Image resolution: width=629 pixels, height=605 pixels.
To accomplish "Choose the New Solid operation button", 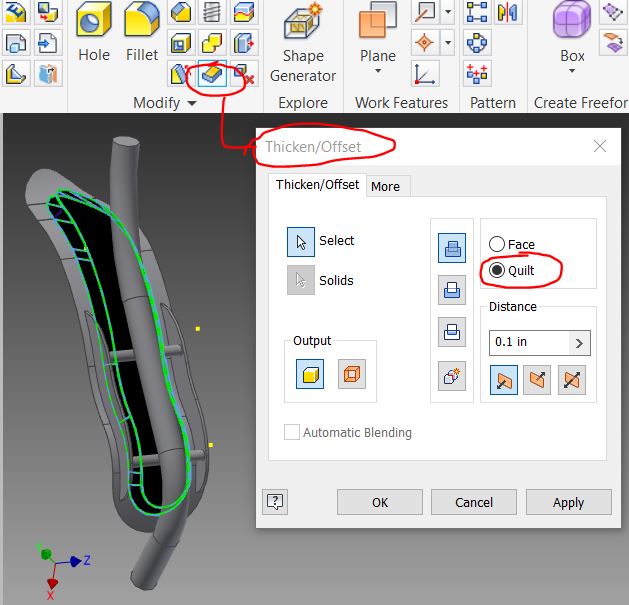I will click(452, 376).
